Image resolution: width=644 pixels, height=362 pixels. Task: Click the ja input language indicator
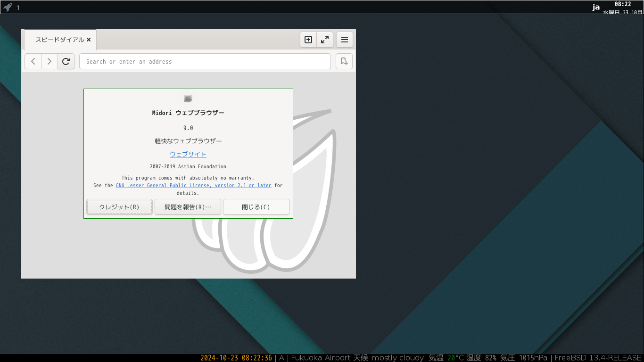pos(596,7)
